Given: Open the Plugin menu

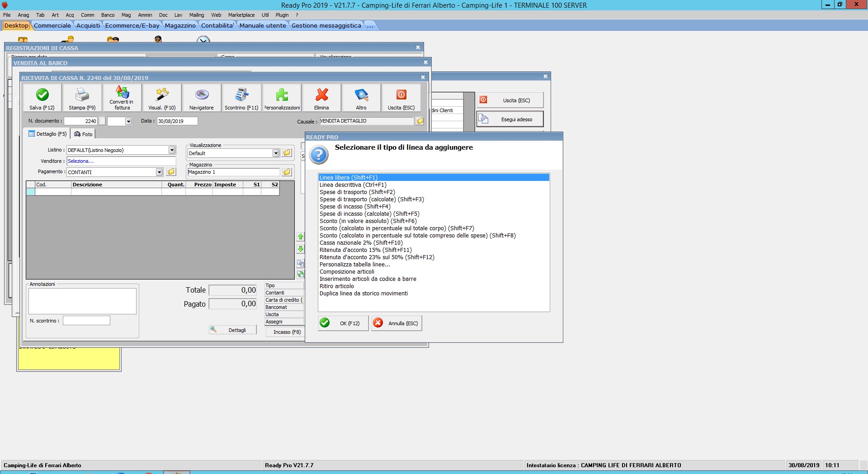Looking at the screenshot, I should [x=282, y=15].
